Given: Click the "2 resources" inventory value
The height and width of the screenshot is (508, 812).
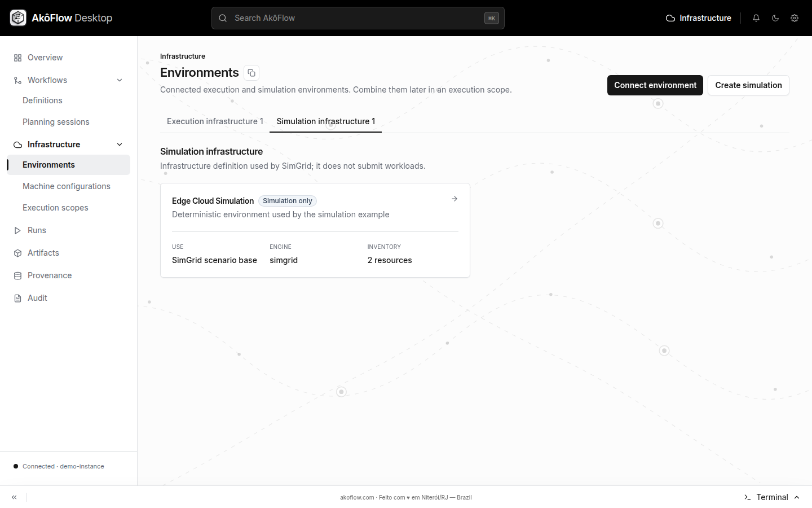Looking at the screenshot, I should 390,260.
